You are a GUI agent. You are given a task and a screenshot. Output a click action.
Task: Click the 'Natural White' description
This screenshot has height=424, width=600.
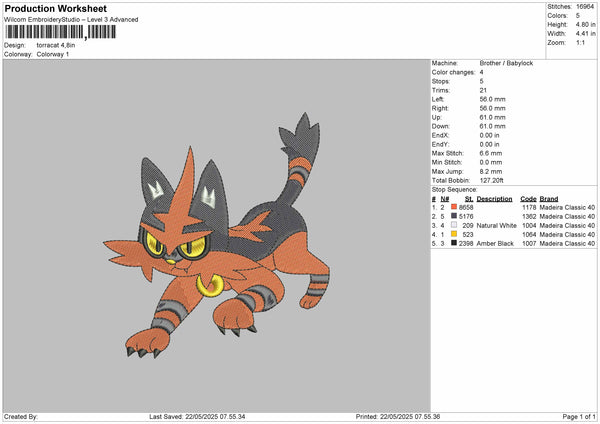tap(497, 225)
